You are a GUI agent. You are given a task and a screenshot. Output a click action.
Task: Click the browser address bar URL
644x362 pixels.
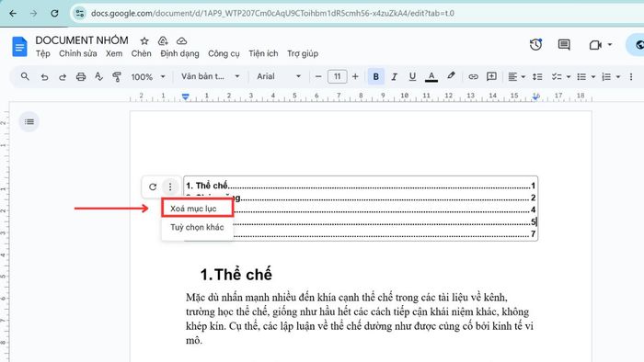tap(272, 13)
